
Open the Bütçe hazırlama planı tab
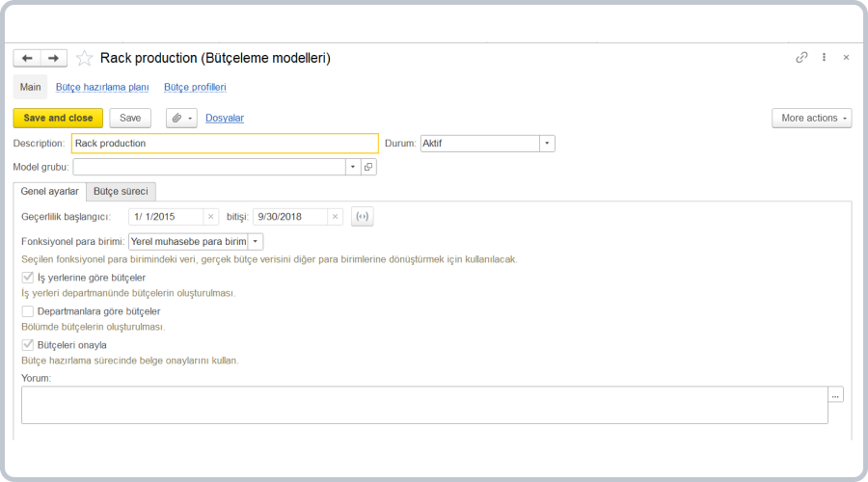[x=102, y=87]
